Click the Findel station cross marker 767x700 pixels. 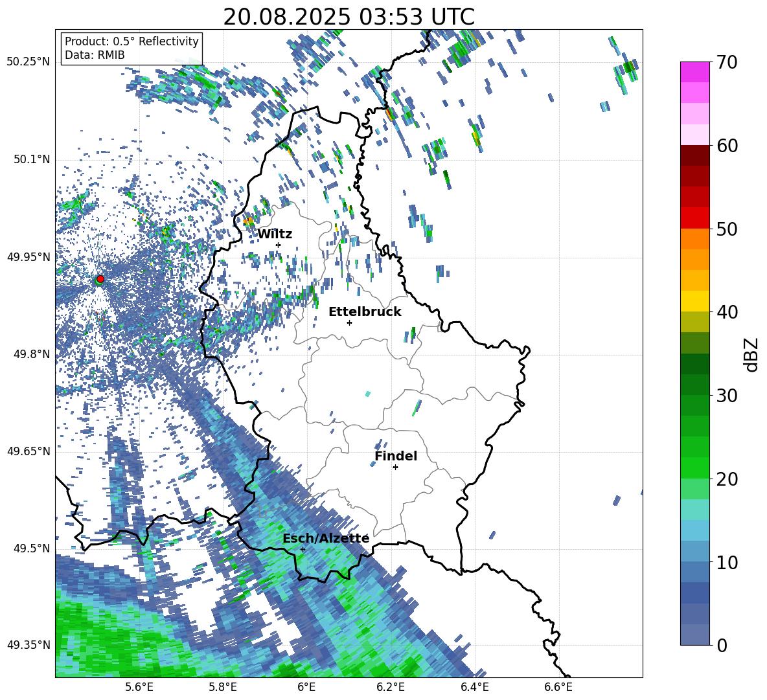pyautogui.click(x=395, y=468)
